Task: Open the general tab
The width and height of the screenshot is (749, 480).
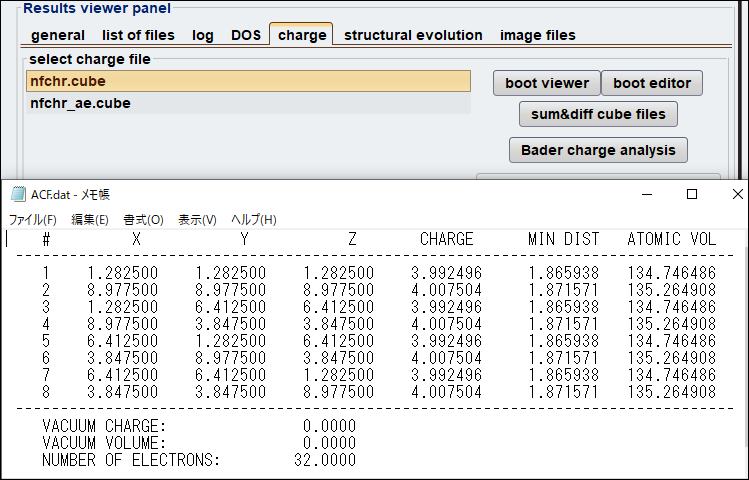Action: (58, 35)
